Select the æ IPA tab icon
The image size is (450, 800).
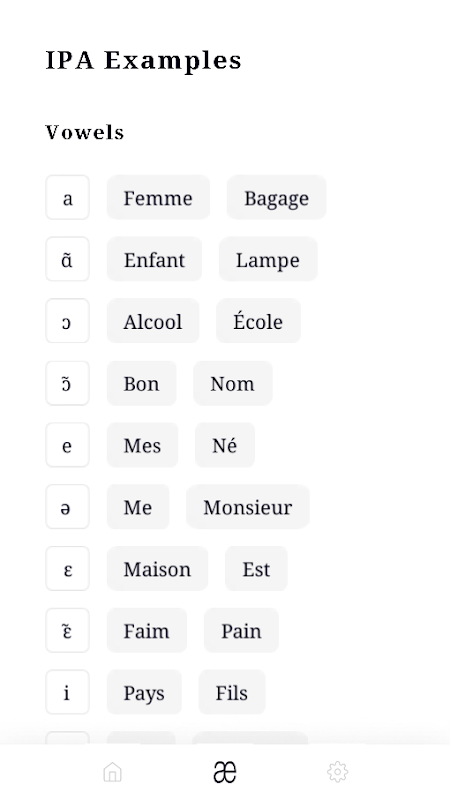point(224,772)
